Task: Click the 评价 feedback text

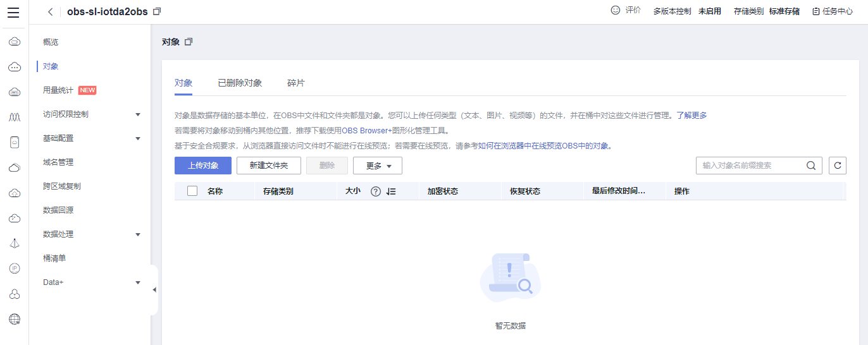Action: pyautogui.click(x=633, y=11)
